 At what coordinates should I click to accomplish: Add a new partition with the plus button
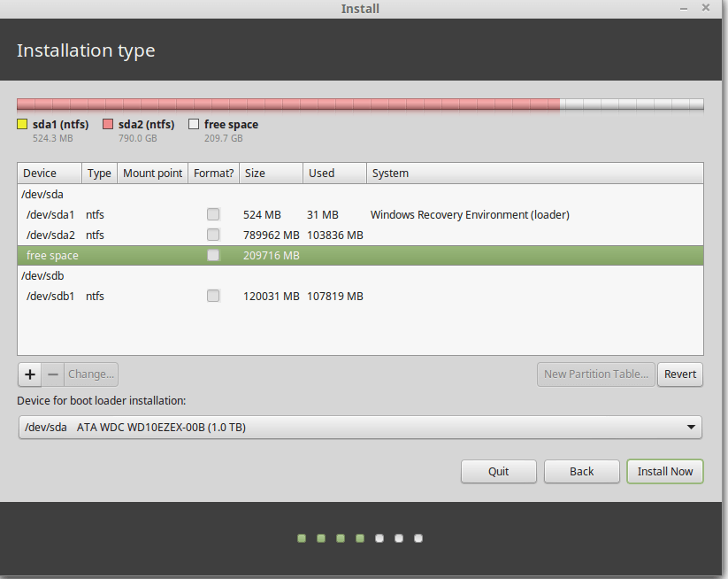[29, 374]
